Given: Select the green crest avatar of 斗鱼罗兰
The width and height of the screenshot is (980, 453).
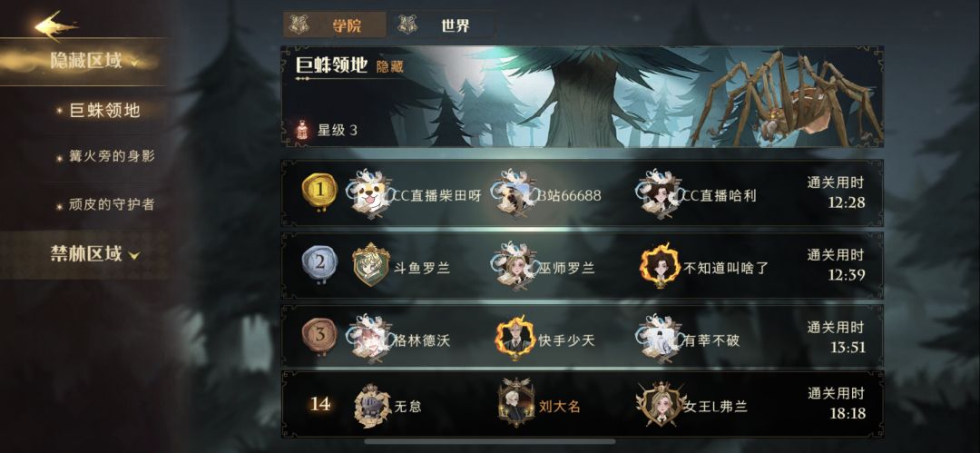Looking at the screenshot, I should coord(371,265).
